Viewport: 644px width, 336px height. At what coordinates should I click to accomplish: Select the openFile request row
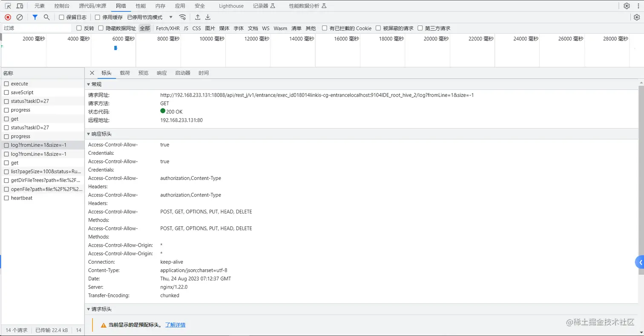(x=42, y=189)
